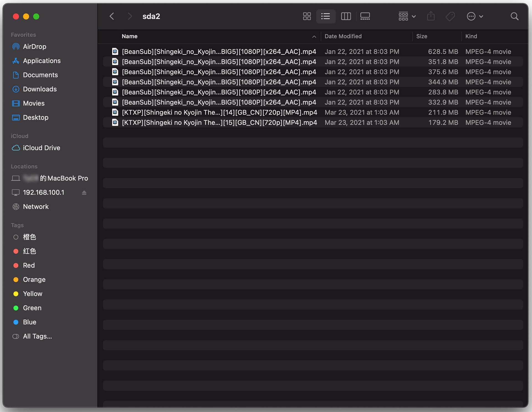Click the Edit Tags toolbar icon
Viewport: 532px width, 412px height.
coord(450,16)
